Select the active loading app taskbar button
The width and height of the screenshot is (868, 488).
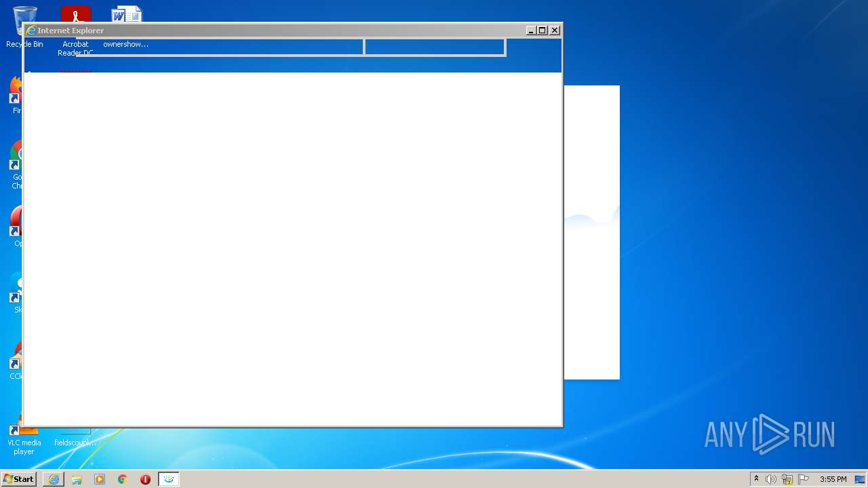pos(168,479)
